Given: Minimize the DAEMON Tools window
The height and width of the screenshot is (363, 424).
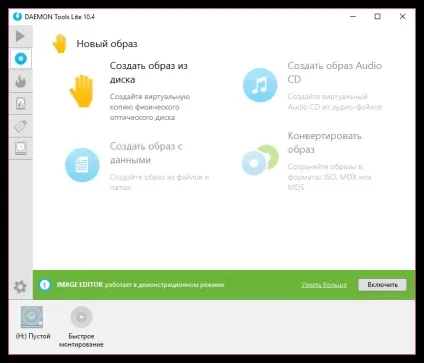Looking at the screenshot, I should [353, 16].
